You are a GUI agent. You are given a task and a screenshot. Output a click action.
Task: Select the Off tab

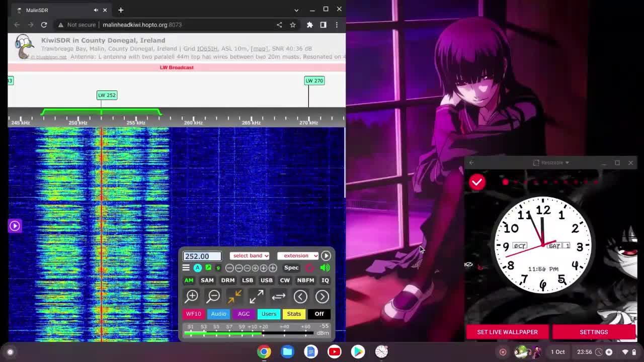click(319, 314)
